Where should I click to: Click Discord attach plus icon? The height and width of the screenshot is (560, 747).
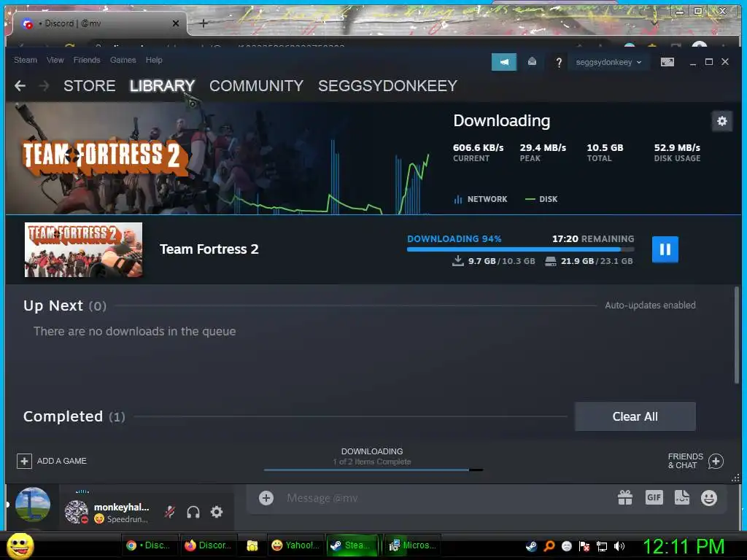coord(266,498)
